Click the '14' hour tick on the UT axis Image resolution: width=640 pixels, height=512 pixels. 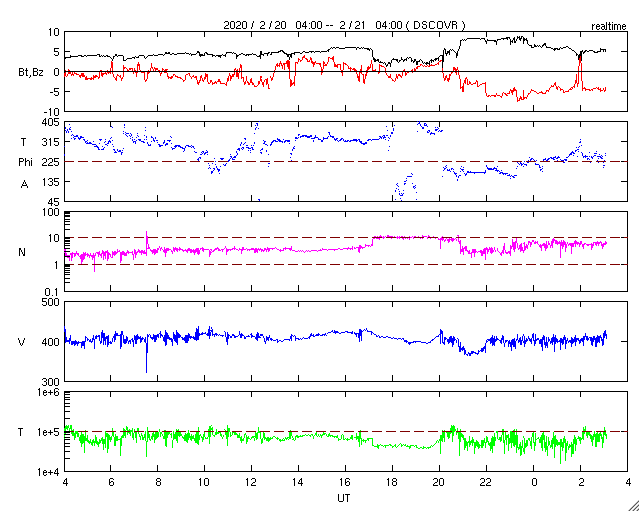298,483
